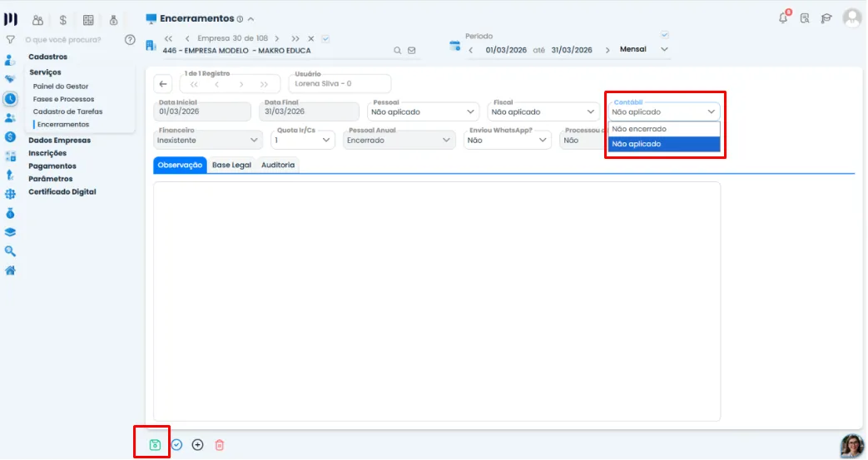Click the magnifier icon in left sidebar

click(10, 252)
